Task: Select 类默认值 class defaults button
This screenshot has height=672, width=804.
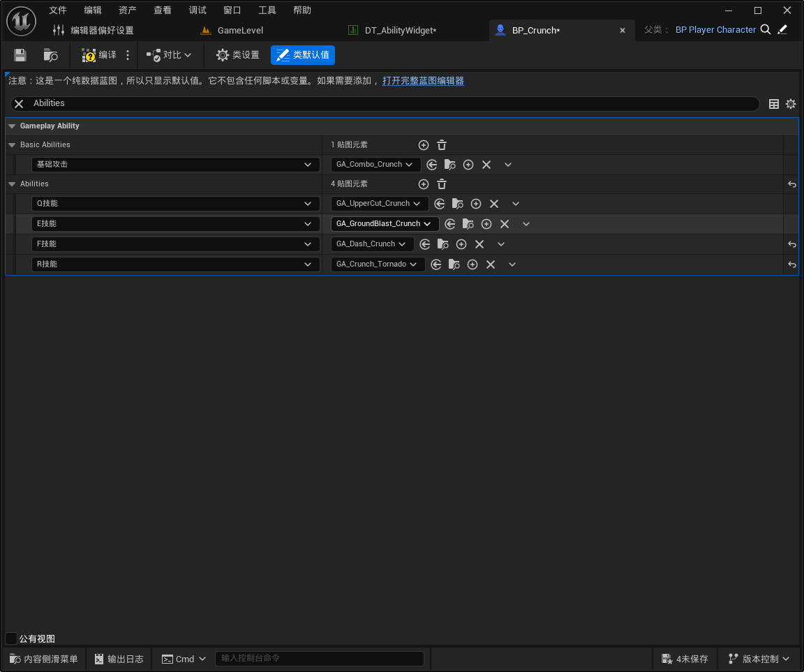Action: [302, 55]
